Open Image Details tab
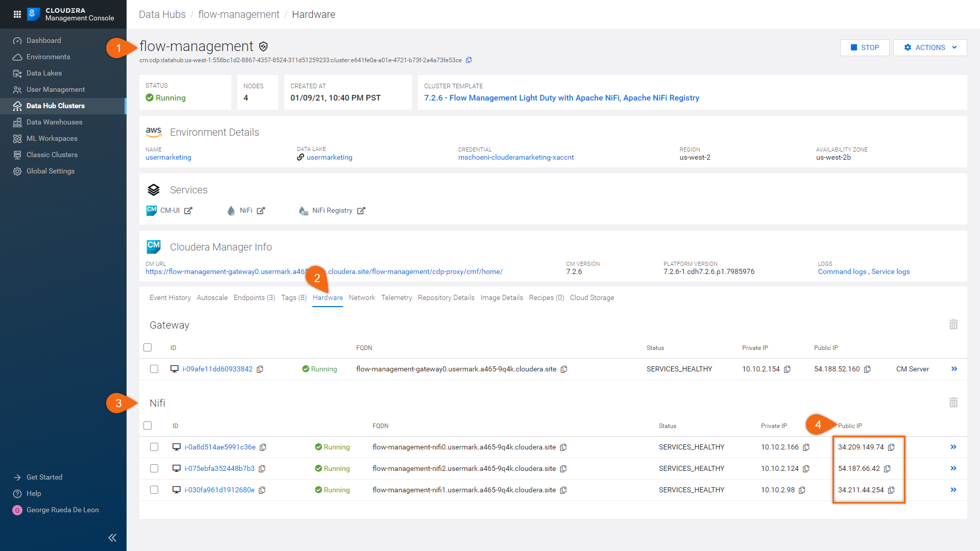The height and width of the screenshot is (551, 980). click(x=502, y=298)
